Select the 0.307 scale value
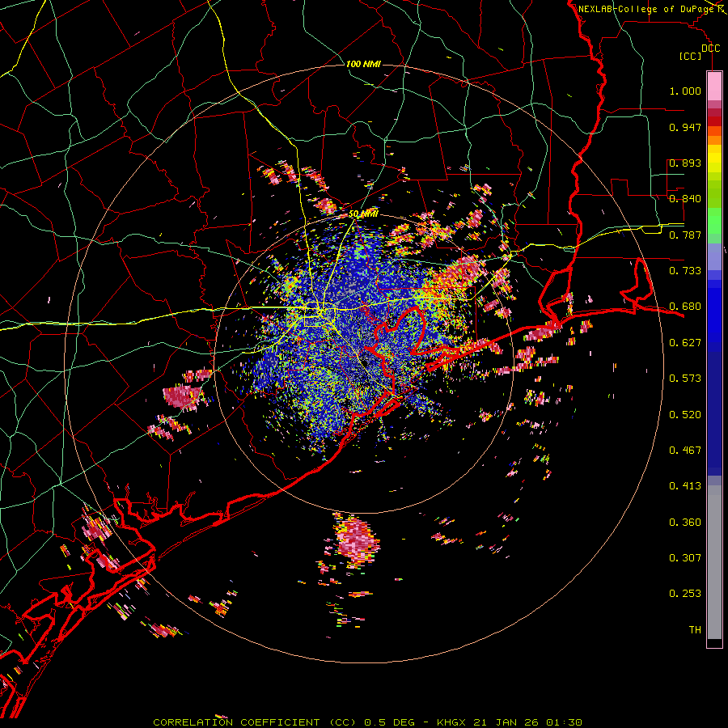 point(685,558)
